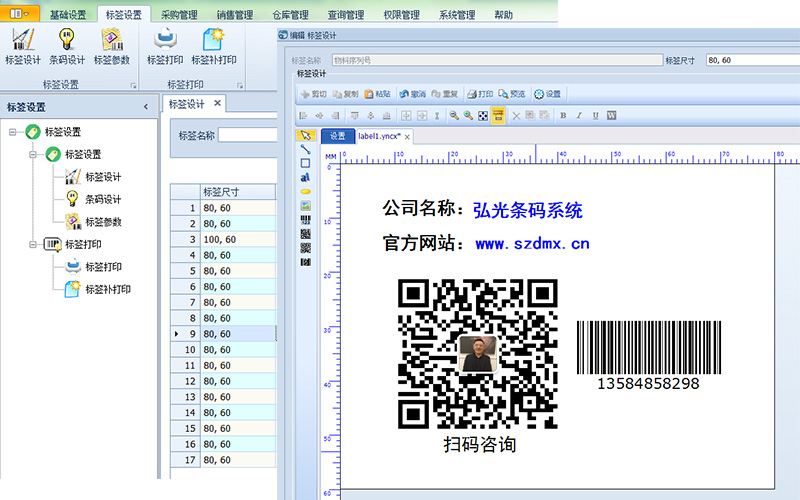
Task: Click the www.szdmx.cn text on label
Action: click(x=532, y=243)
